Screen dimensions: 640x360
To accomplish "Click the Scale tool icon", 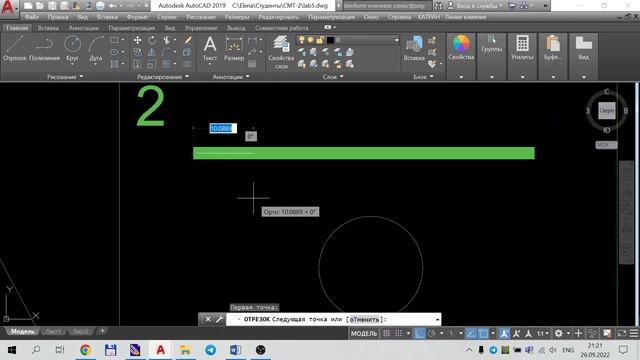I will 152,64.
